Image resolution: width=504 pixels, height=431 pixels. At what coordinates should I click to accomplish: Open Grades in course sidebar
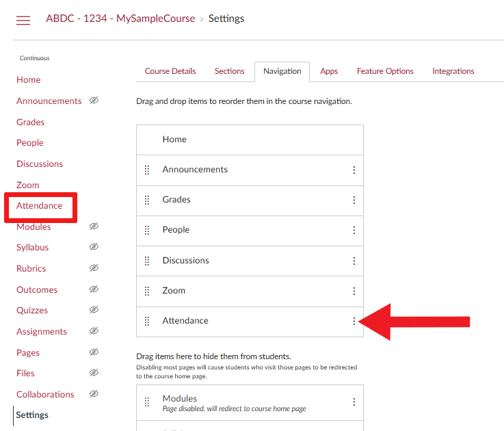[31, 122]
